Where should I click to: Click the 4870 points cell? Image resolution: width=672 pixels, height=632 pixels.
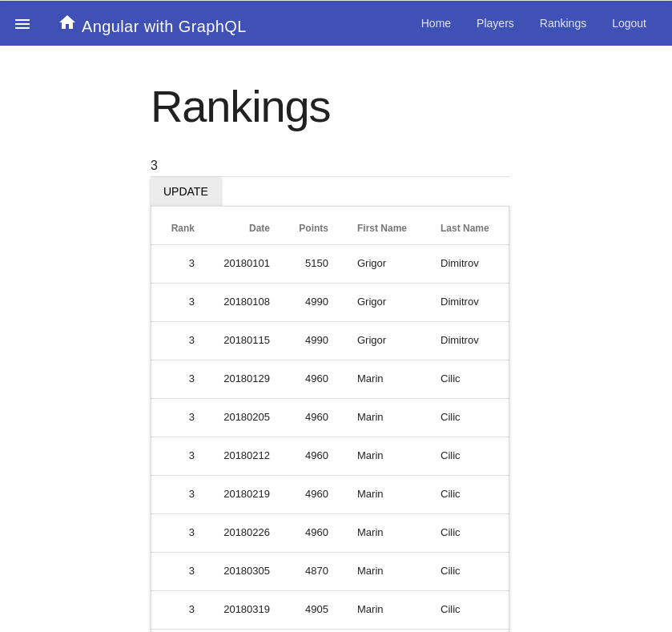tap(316, 571)
